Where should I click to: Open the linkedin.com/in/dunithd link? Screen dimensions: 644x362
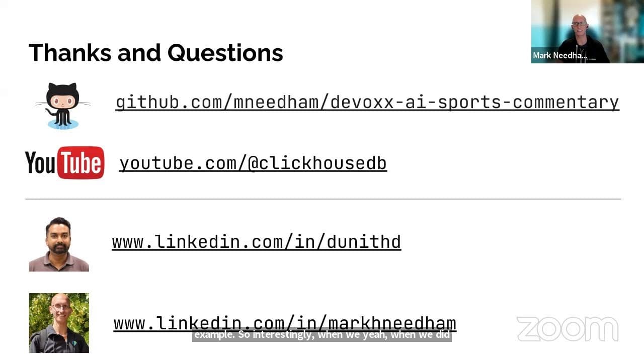point(257,242)
